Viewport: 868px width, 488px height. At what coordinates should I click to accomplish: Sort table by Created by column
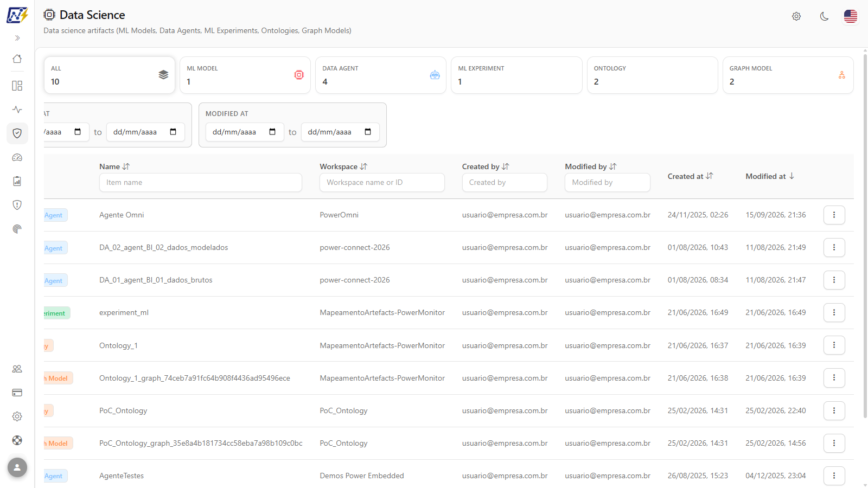click(486, 166)
